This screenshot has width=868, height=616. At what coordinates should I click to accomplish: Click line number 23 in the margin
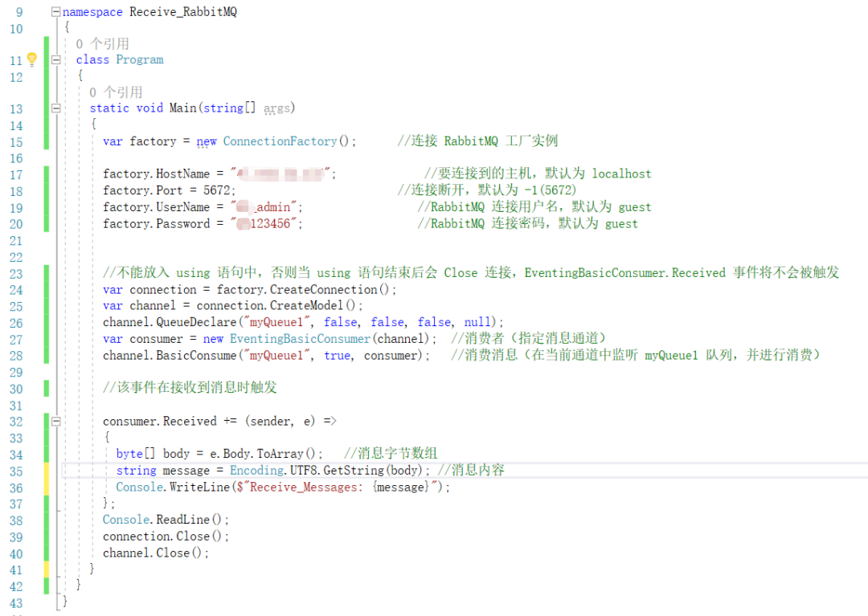16,275
